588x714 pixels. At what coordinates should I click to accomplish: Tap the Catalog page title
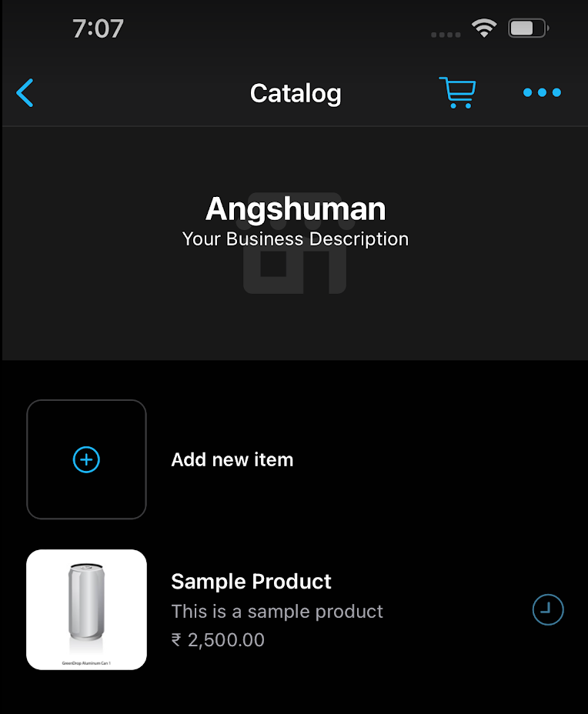296,93
